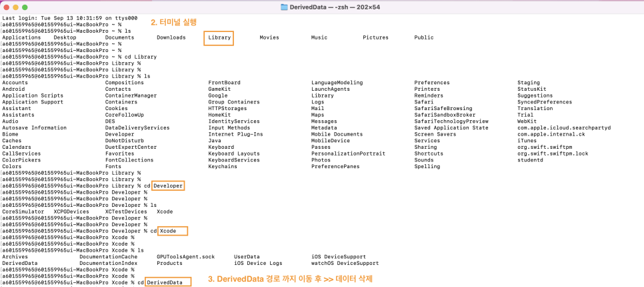Select the 'Android' directory entry
The height and width of the screenshot is (287, 644).
click(13, 89)
